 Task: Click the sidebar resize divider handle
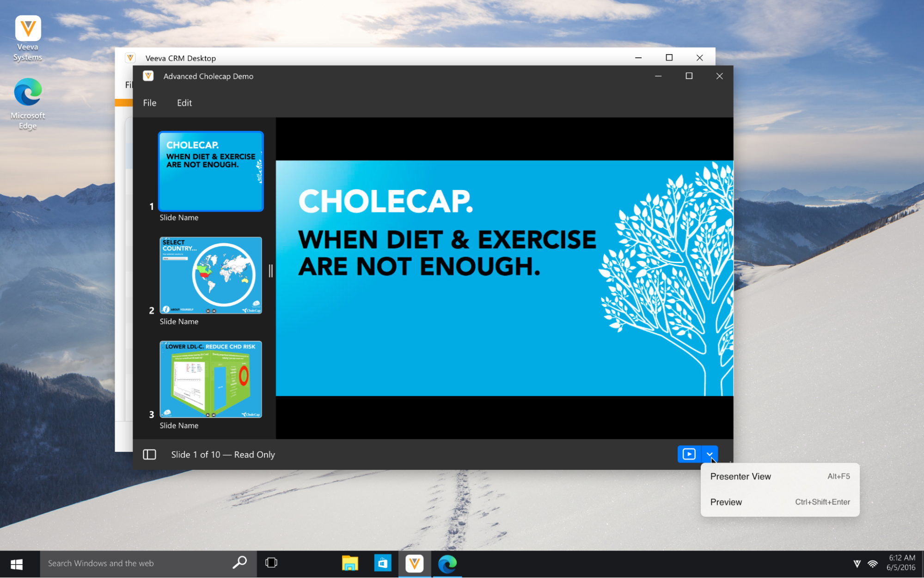[x=271, y=271]
